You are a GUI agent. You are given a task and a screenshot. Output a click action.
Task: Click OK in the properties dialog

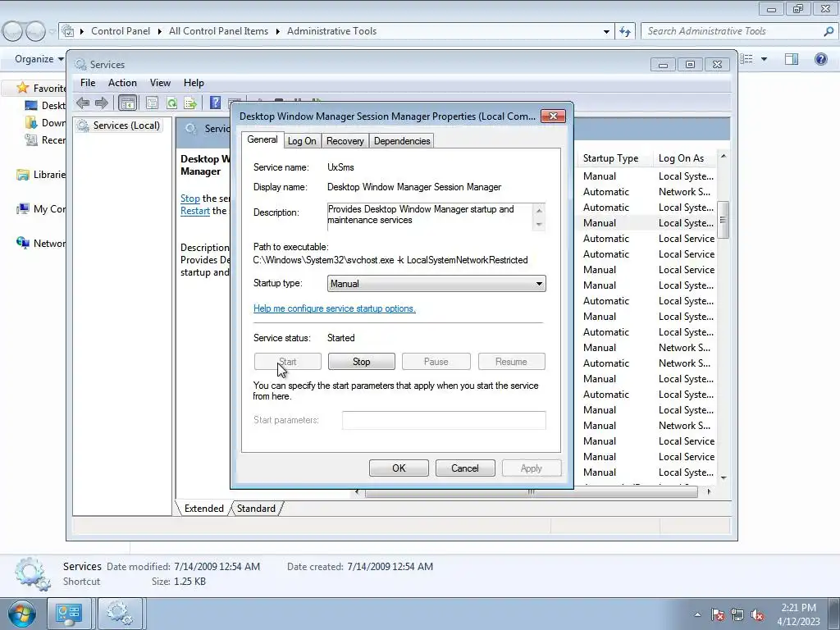399,468
